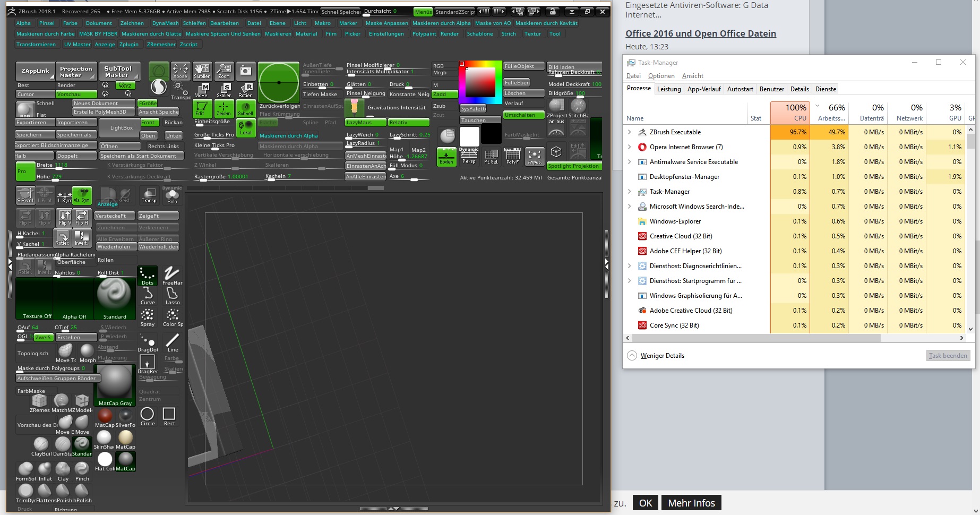
Task: Expand Diensthost: Diagnoserichtlinien row
Action: click(x=630, y=266)
